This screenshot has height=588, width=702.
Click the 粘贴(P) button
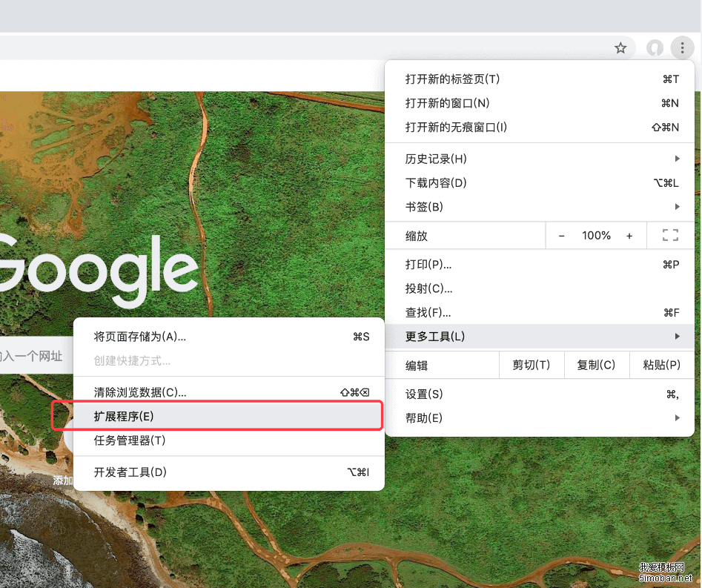[661, 365]
